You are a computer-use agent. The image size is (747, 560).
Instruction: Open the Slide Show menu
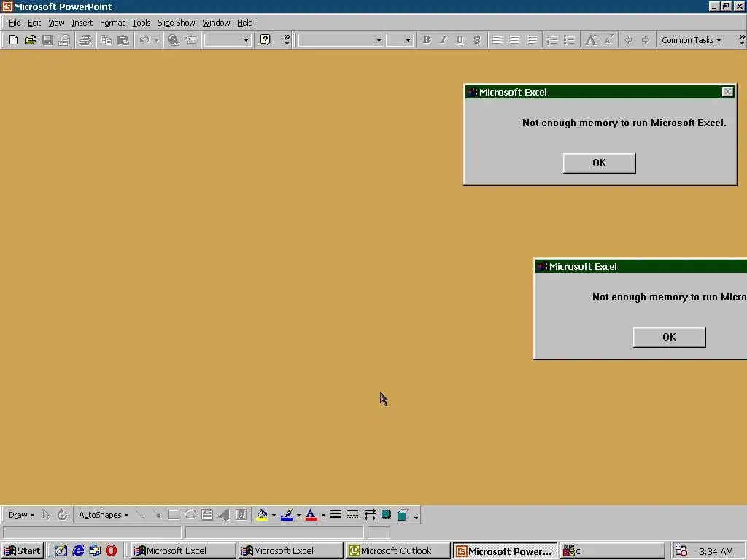click(x=177, y=23)
